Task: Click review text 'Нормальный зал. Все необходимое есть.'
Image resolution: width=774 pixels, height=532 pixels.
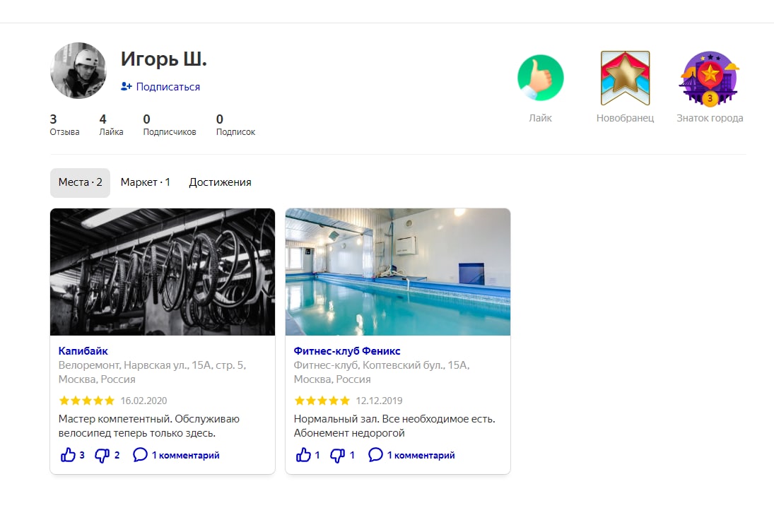Action: pyautogui.click(x=394, y=419)
